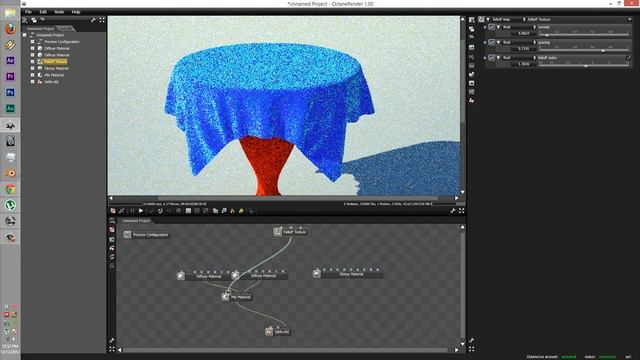
Task: Launch Firefox from the taskbar
Action: (10, 29)
